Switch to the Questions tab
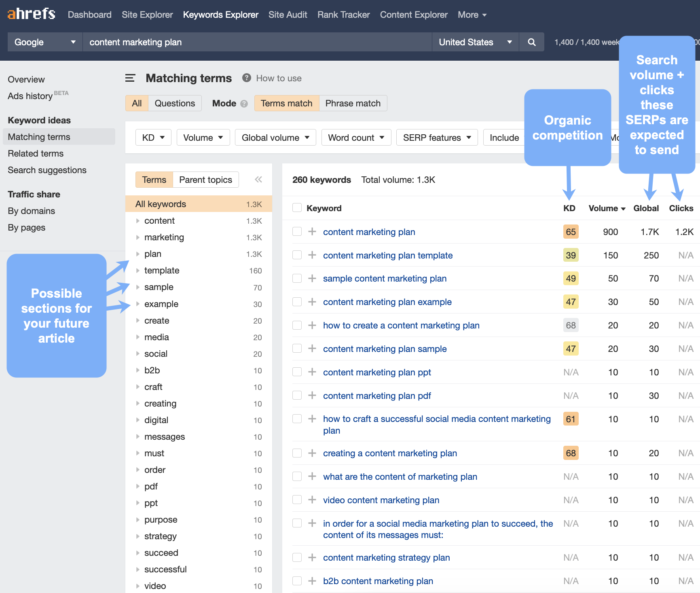This screenshot has width=700, height=593. coord(175,103)
